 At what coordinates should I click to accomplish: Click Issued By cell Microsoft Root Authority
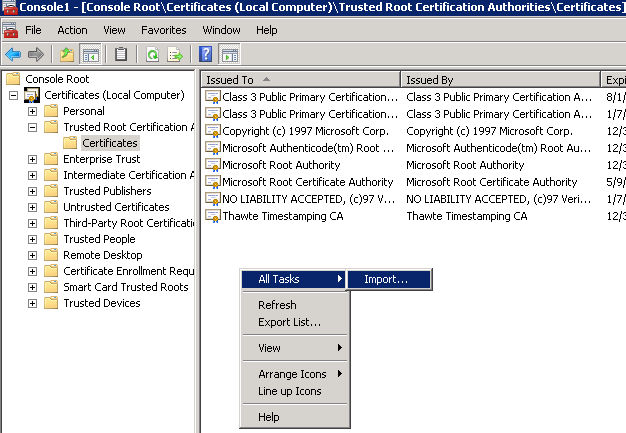tap(465, 165)
